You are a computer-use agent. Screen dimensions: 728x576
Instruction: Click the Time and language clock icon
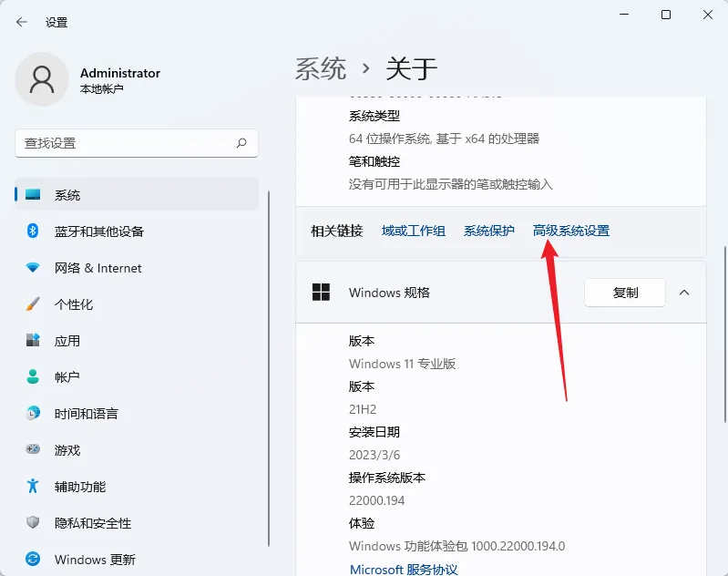[x=33, y=413]
